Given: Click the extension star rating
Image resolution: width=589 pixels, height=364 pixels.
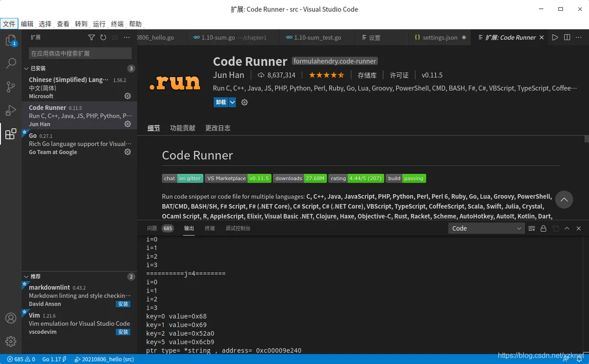Looking at the screenshot, I should [x=326, y=75].
